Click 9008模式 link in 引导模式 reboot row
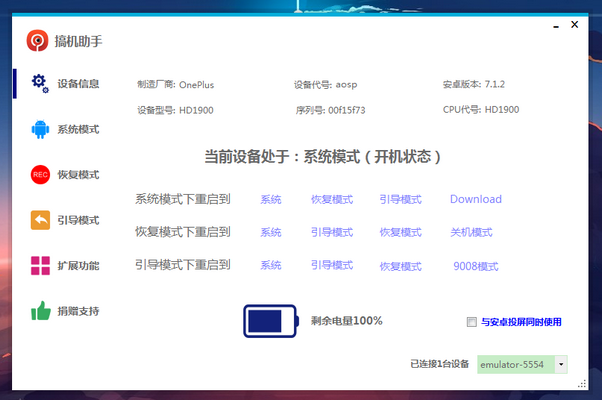 point(475,266)
